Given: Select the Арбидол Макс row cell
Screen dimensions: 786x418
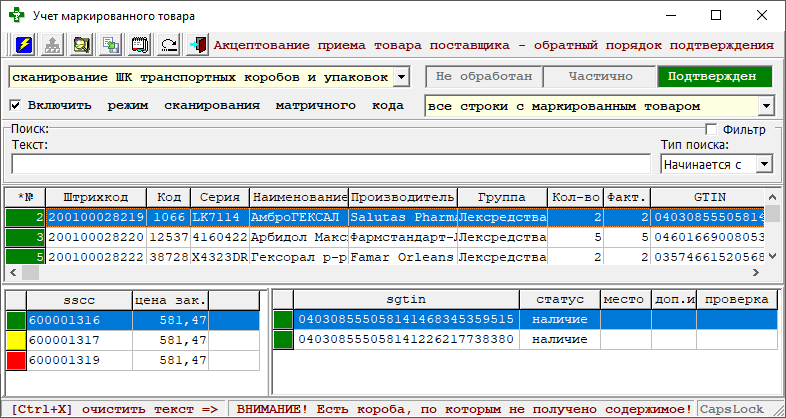Looking at the screenshot, I should click(299, 237).
